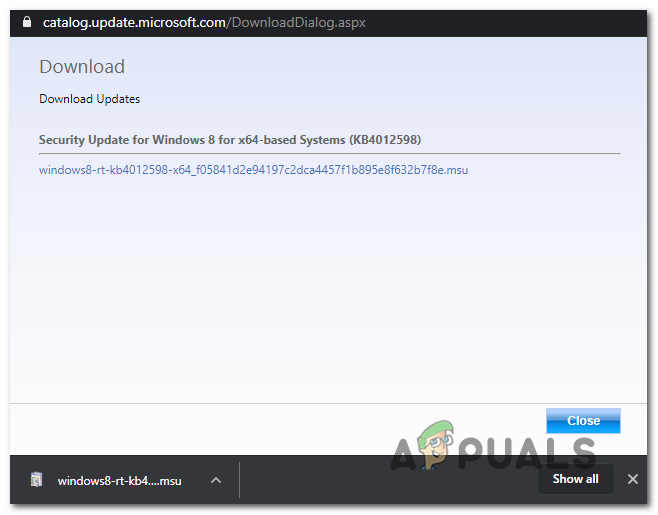Click the Download page title
Viewport: 658px width, 515px height.
coord(82,67)
